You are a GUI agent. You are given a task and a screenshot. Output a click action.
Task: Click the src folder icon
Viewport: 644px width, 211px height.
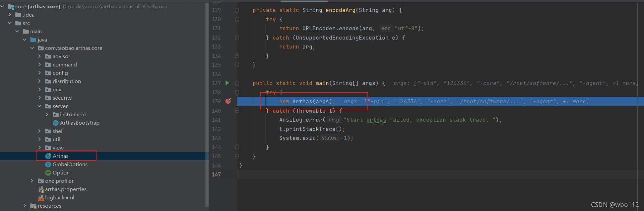point(19,23)
